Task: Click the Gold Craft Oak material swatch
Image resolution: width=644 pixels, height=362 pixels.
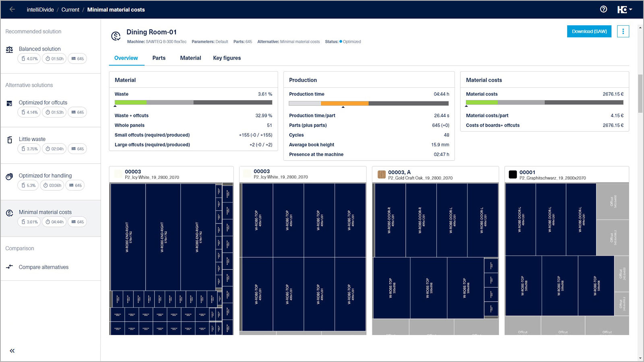Action: click(381, 175)
